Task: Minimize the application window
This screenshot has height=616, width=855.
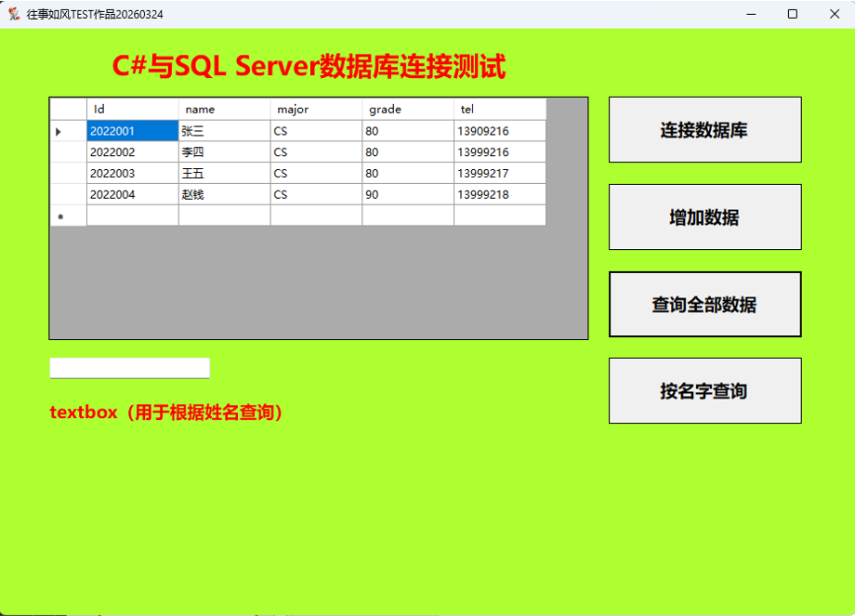Action: (749, 14)
